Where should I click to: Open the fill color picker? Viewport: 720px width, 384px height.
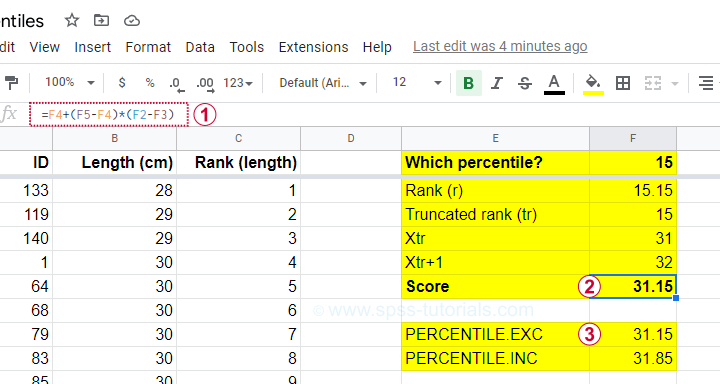pyautogui.click(x=593, y=84)
